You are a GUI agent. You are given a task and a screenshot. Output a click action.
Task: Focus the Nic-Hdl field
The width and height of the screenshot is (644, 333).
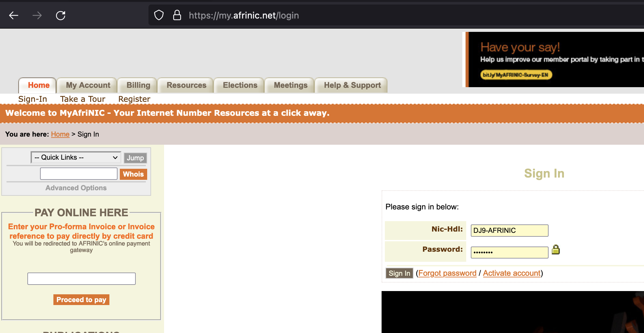(x=510, y=231)
